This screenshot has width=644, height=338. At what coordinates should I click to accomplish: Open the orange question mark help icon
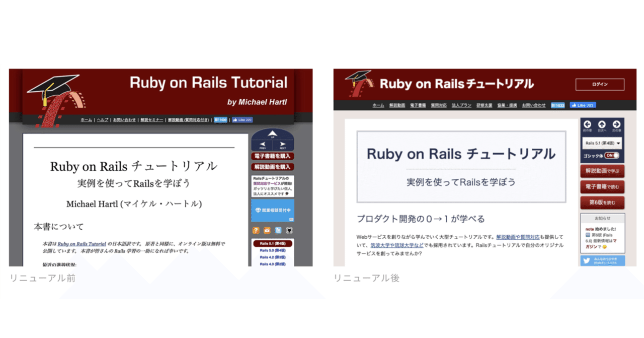(x=256, y=230)
